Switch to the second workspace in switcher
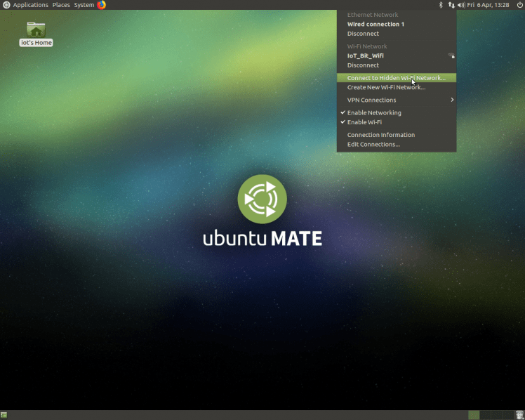Image resolution: width=525 pixels, height=420 pixels. [485, 415]
